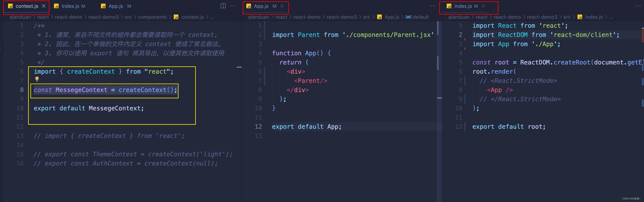Click 'react-dom/client' import string in index.js
This screenshot has height=202, width=644.
(x=583, y=35)
